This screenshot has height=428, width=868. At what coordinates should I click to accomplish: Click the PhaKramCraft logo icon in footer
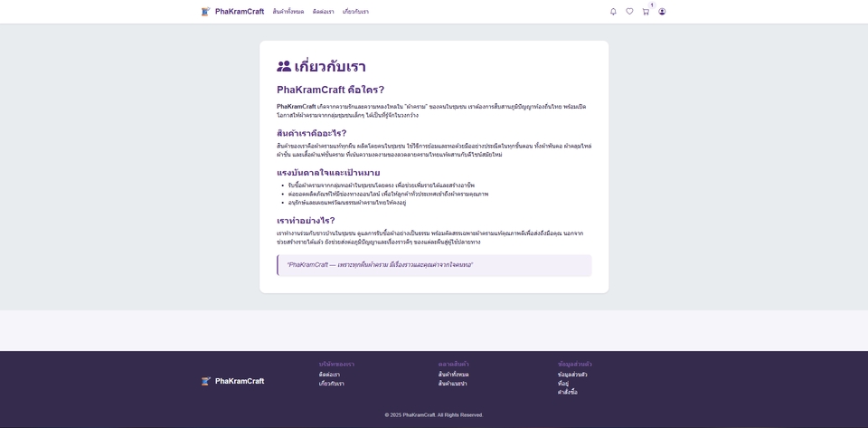[206, 381]
